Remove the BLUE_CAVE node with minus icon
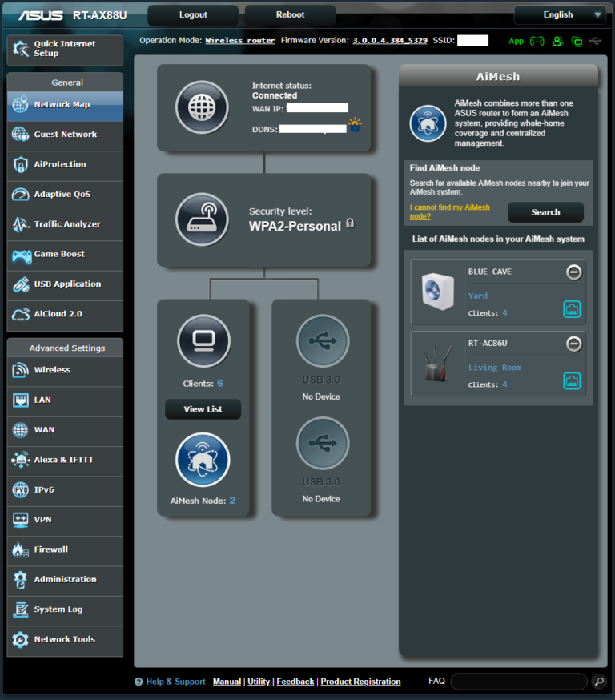 click(573, 272)
